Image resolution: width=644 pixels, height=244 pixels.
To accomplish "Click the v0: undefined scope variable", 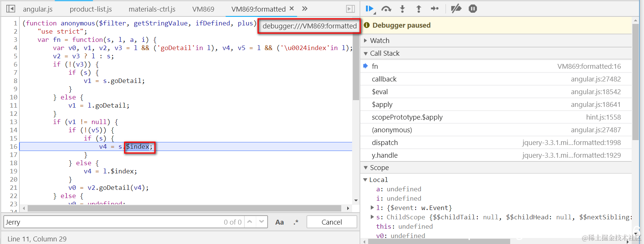I will point(400,236).
